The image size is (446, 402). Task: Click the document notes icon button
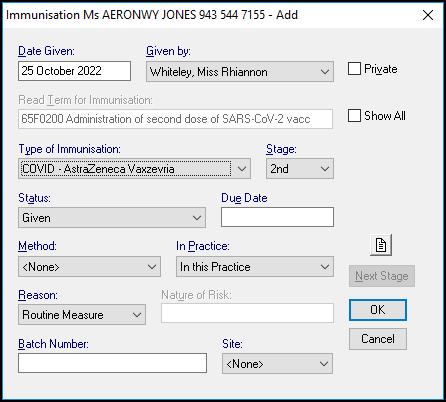[381, 245]
